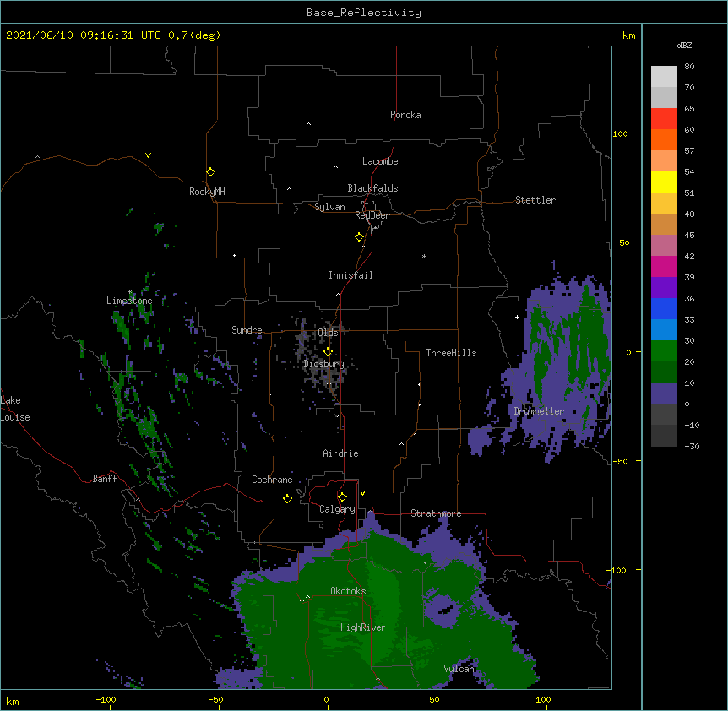
Task: Click the green 30 dBZ legend swatch
Action: point(664,351)
